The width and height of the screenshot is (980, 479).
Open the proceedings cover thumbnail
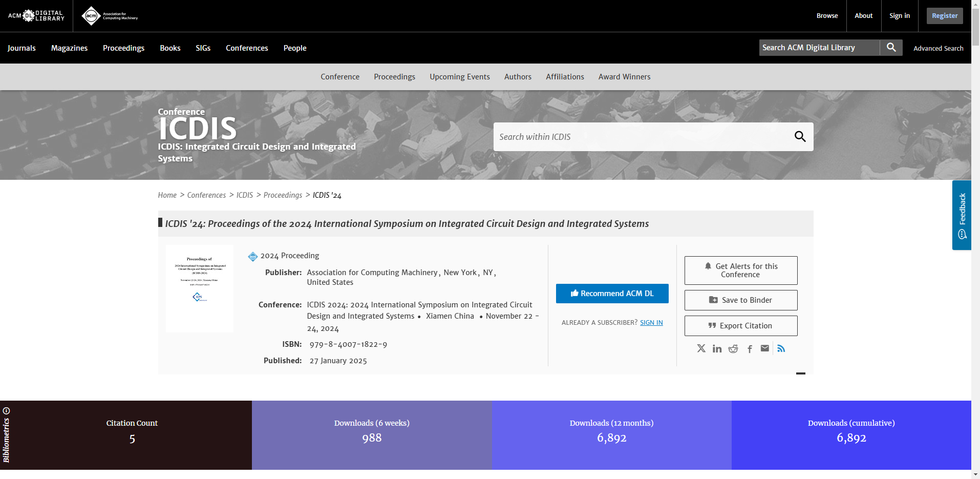click(200, 288)
